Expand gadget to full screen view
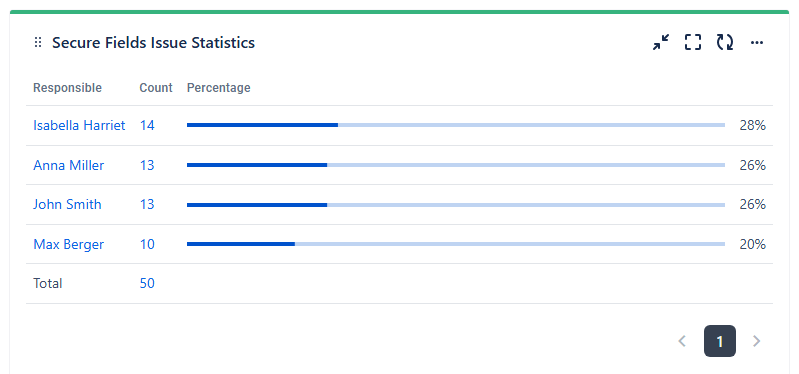The width and height of the screenshot is (799, 374). [693, 42]
